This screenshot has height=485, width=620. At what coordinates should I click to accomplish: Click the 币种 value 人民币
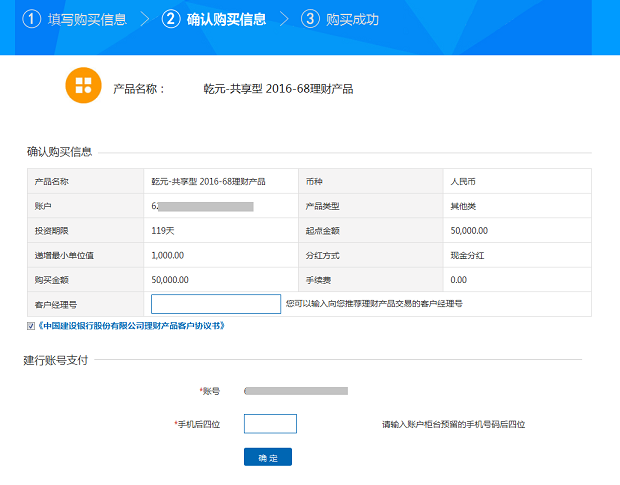click(x=463, y=181)
